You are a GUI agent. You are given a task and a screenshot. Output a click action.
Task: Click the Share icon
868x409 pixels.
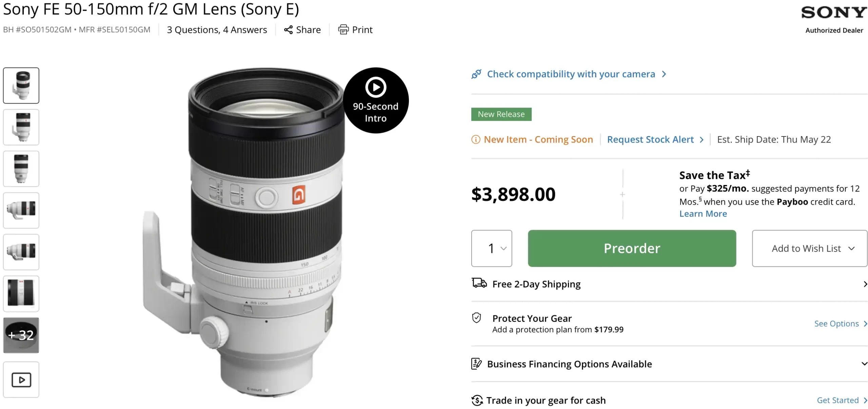[x=288, y=30]
